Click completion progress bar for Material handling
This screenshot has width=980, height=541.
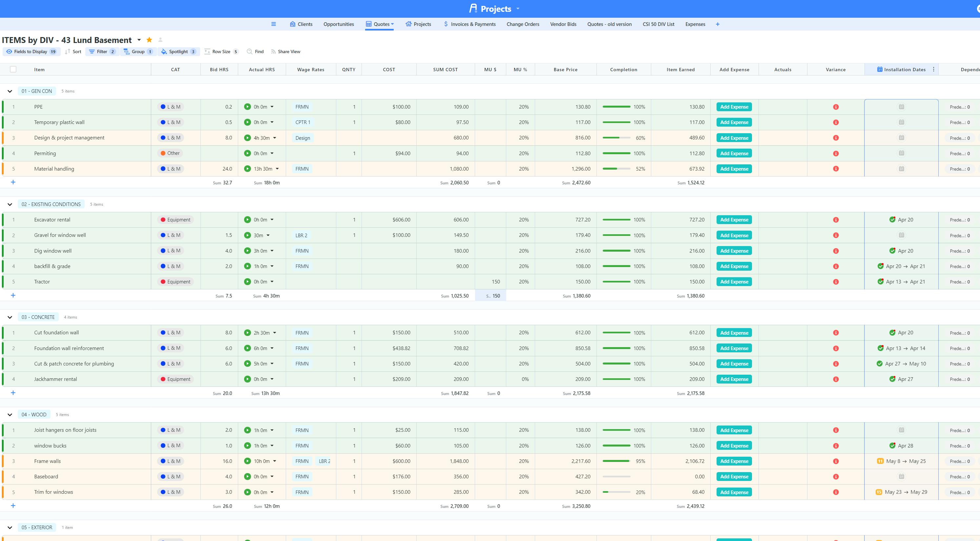[x=616, y=169]
